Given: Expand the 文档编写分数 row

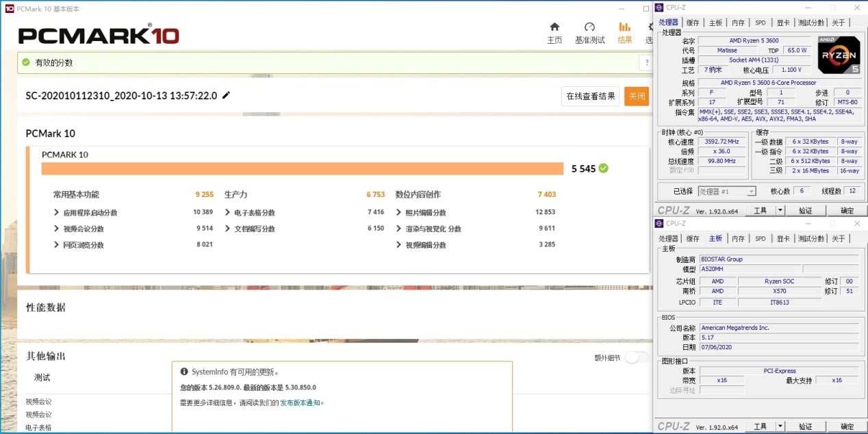Looking at the screenshot, I should (x=227, y=229).
